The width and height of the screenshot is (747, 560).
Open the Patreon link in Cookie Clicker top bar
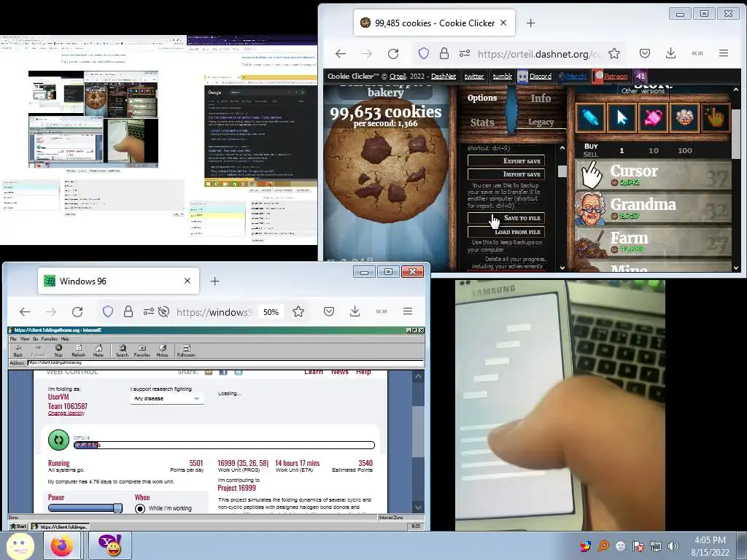(616, 76)
